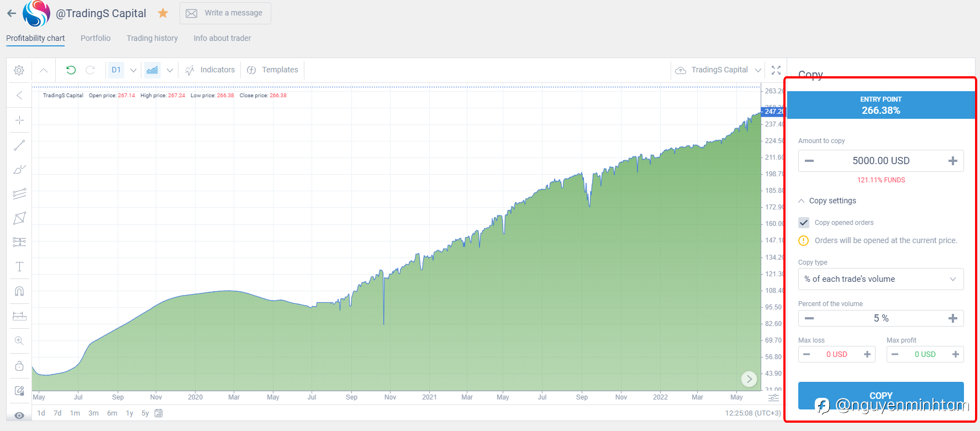Image resolution: width=980 pixels, height=431 pixels.
Task: Click the 5 % volume field
Action: pos(881,318)
